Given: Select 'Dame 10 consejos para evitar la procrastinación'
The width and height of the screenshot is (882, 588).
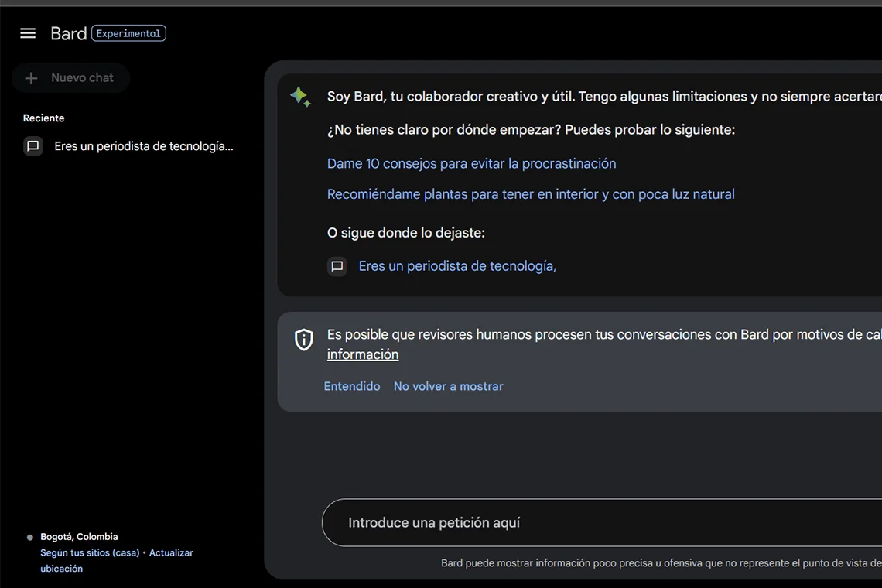Looking at the screenshot, I should tap(471, 163).
